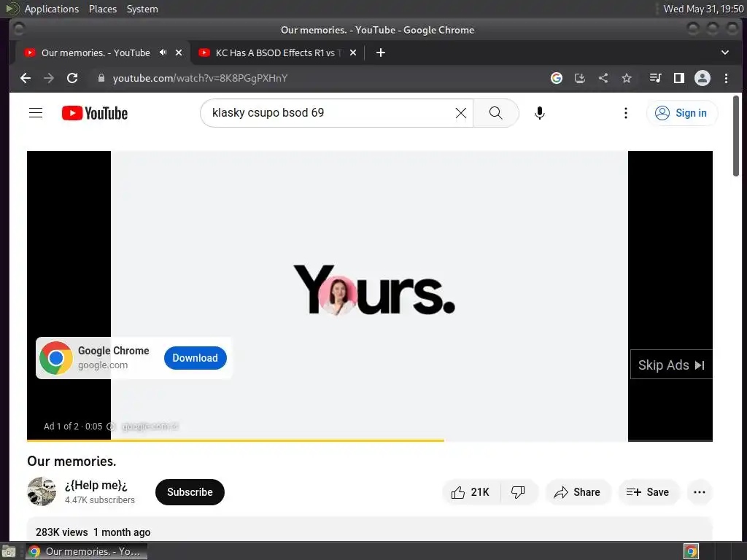Like the video with thumbs up

tap(471, 492)
